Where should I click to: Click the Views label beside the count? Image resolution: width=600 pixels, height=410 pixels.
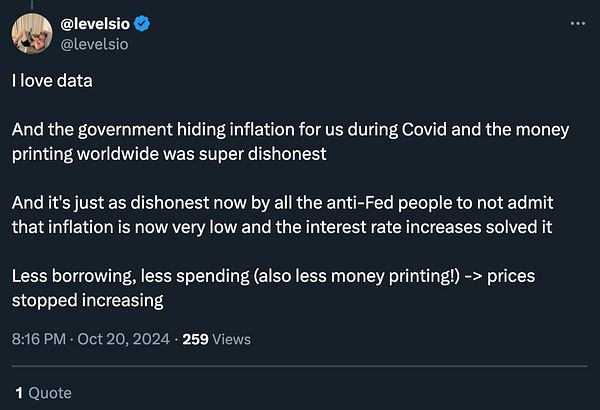tap(232, 339)
